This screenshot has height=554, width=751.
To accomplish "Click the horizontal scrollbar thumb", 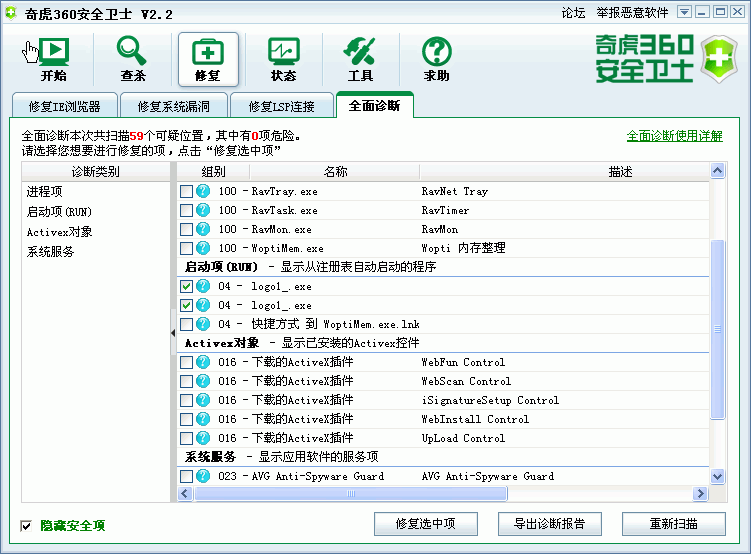I will pyautogui.click(x=351, y=493).
